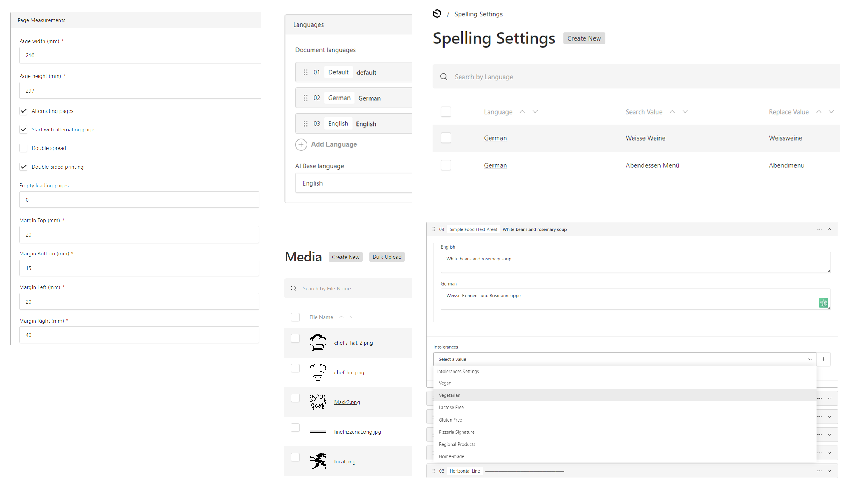Image resolution: width=850 pixels, height=504 pixels.
Task: Click the home logo in the breadcrumb
Action: pyautogui.click(x=437, y=14)
